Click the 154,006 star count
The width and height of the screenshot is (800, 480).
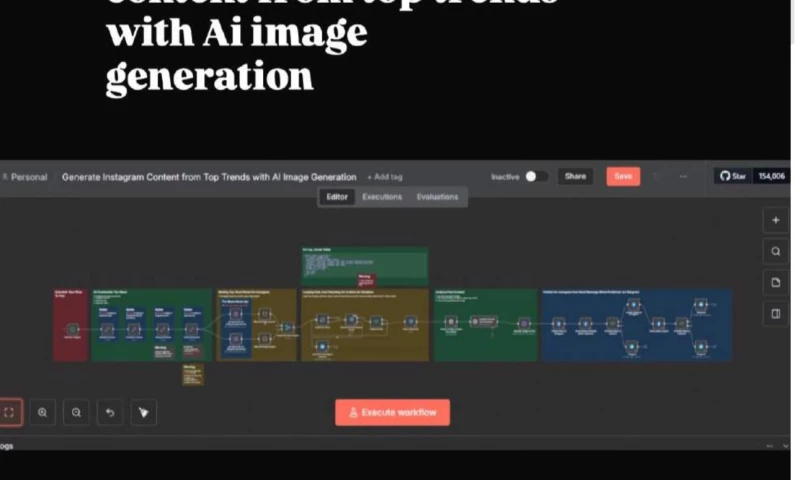(x=771, y=176)
